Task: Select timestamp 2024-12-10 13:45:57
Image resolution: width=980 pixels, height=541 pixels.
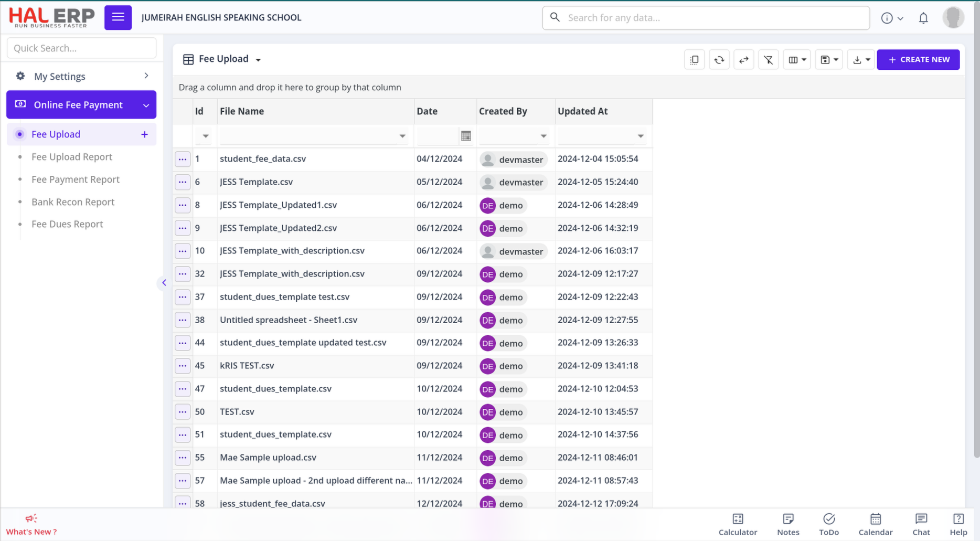Action: click(598, 412)
